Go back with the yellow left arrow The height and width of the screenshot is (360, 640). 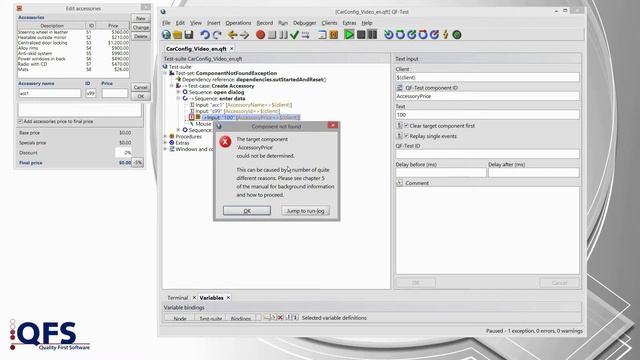tap(232, 35)
